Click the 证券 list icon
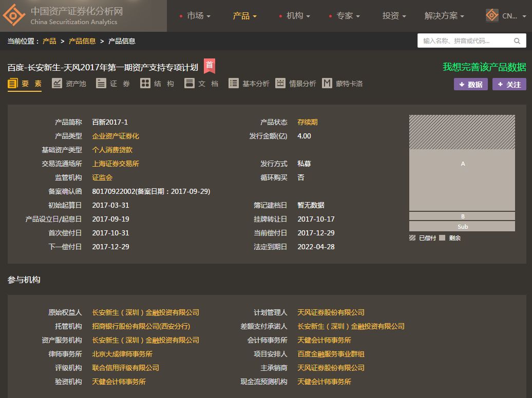Screen dimensions: 532x398 (101, 84)
